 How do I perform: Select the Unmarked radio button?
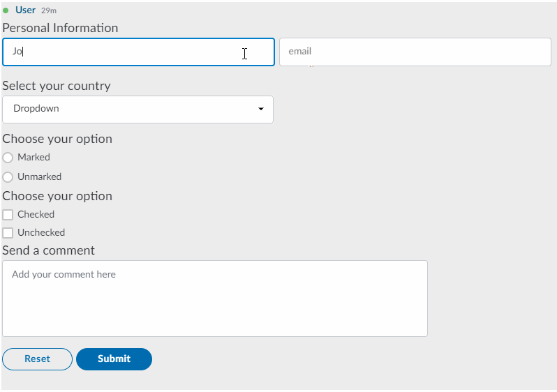coord(8,177)
